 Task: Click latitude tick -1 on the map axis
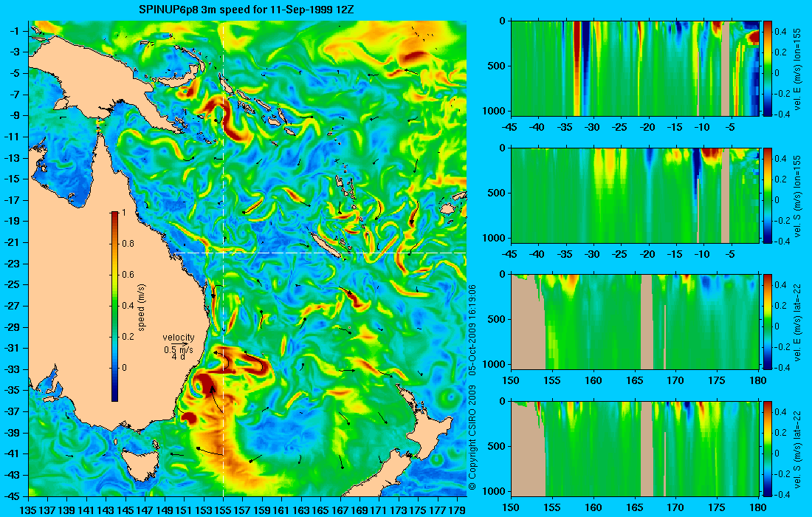tap(14, 31)
